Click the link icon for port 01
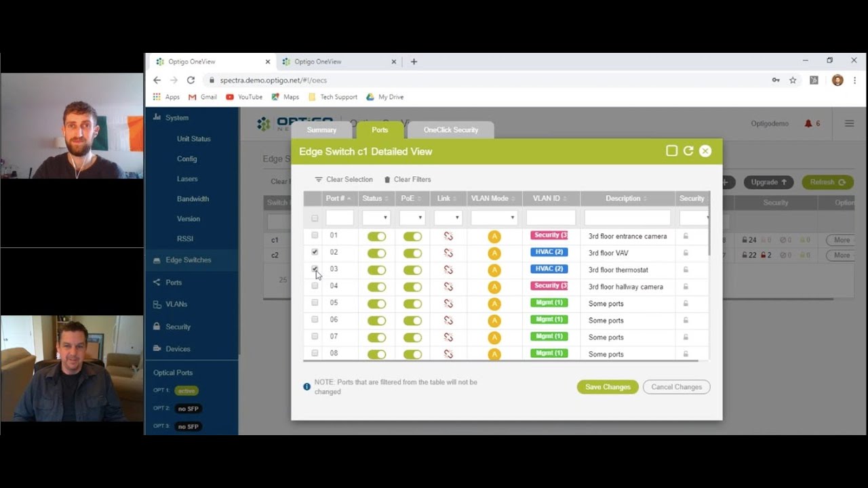868x488 pixels. (x=448, y=236)
